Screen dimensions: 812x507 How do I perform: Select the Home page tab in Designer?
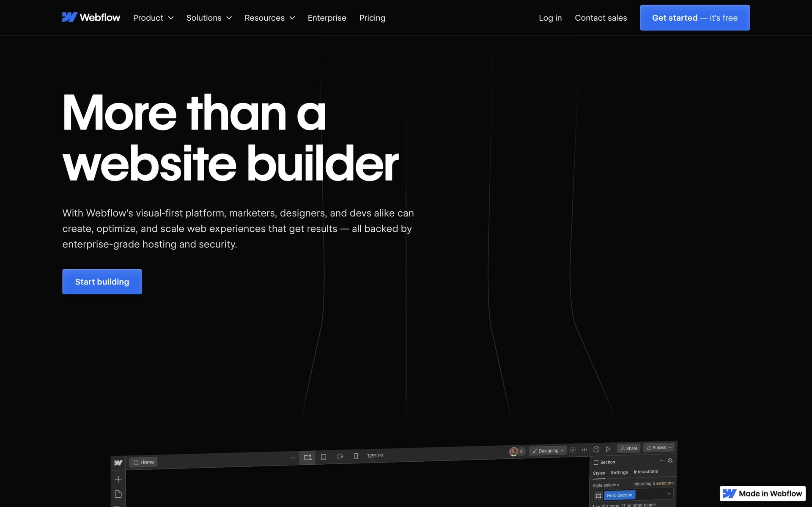(143, 462)
